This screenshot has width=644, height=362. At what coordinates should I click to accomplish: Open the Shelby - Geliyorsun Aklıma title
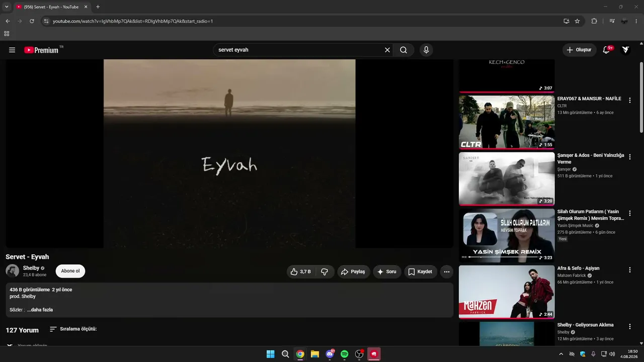tap(585, 325)
